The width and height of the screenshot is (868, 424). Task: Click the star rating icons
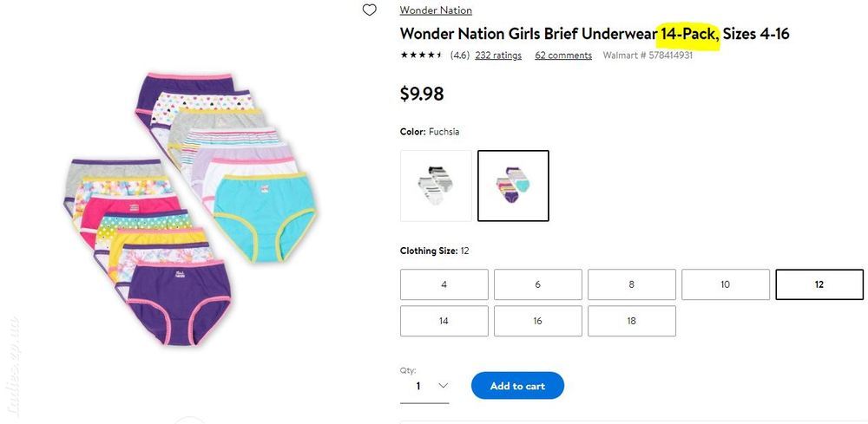point(421,55)
